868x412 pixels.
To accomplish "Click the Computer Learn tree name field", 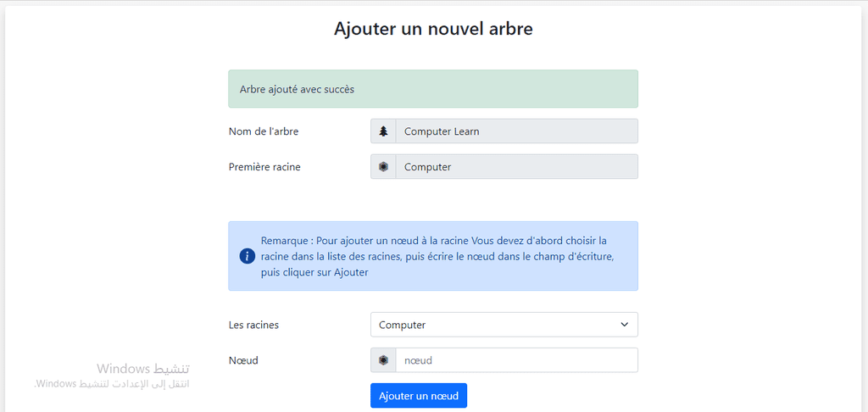I will pyautogui.click(x=517, y=131).
